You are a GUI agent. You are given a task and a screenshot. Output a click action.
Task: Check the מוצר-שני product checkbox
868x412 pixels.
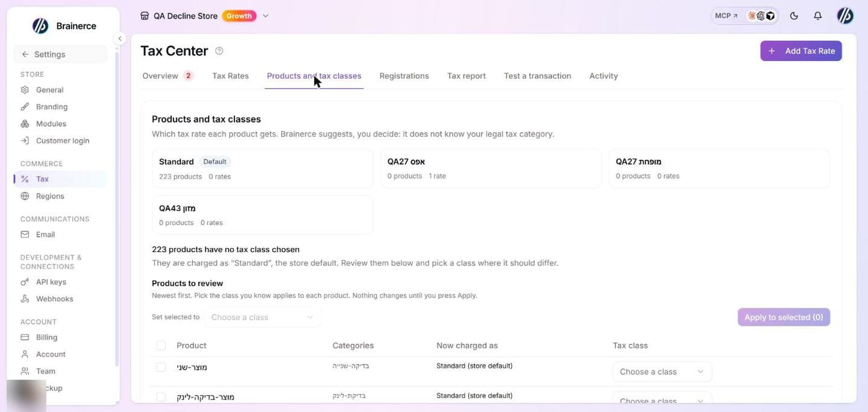(161, 367)
